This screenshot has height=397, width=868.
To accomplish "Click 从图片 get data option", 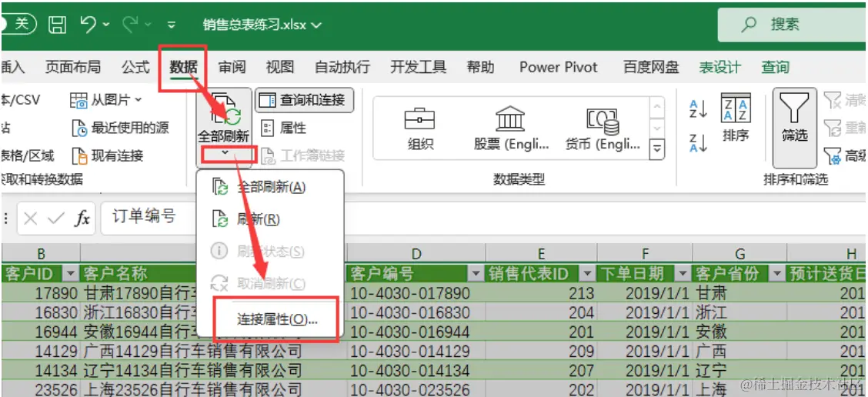I will (x=105, y=100).
